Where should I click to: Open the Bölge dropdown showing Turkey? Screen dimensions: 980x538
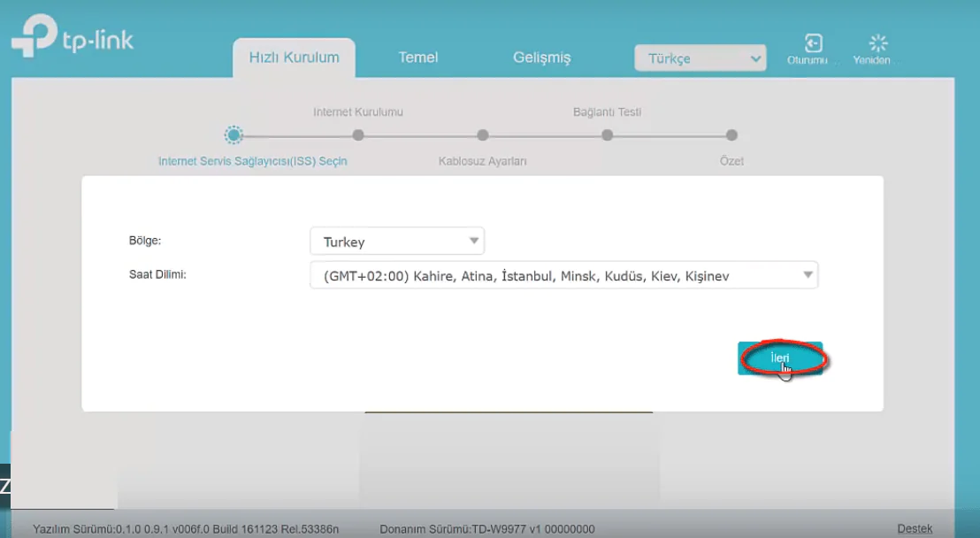pyautogui.click(x=397, y=242)
